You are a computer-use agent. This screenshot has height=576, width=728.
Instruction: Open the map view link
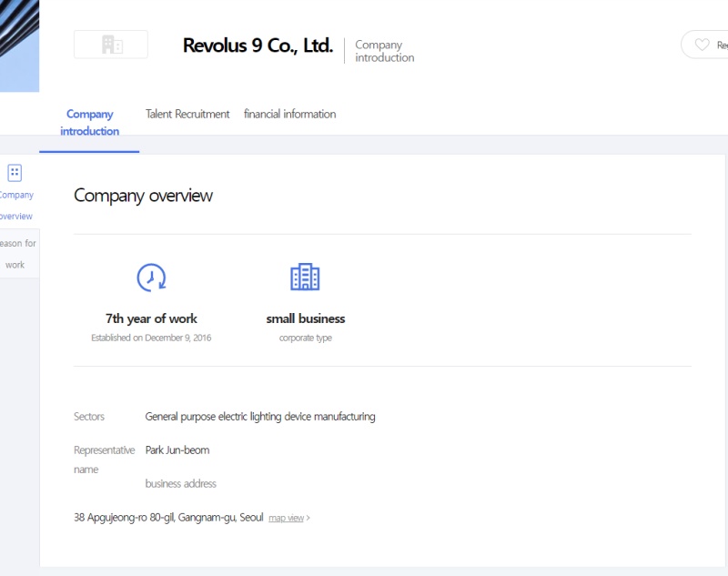(x=286, y=518)
